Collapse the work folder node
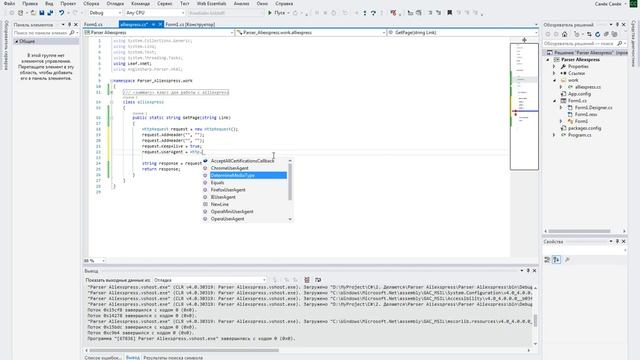 (554, 80)
